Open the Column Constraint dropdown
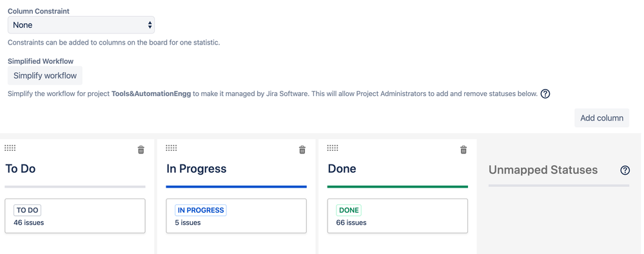The height and width of the screenshot is (254, 644). [x=81, y=25]
